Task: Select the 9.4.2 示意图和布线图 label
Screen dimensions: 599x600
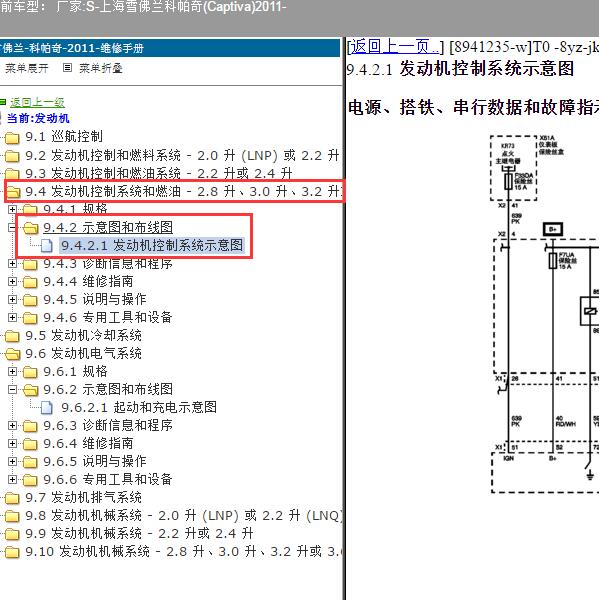Action: click(108, 227)
